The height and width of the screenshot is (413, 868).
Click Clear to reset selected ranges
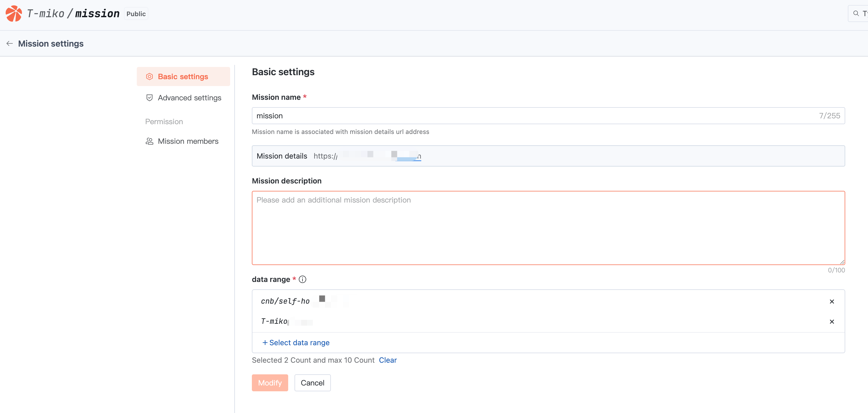pos(388,360)
